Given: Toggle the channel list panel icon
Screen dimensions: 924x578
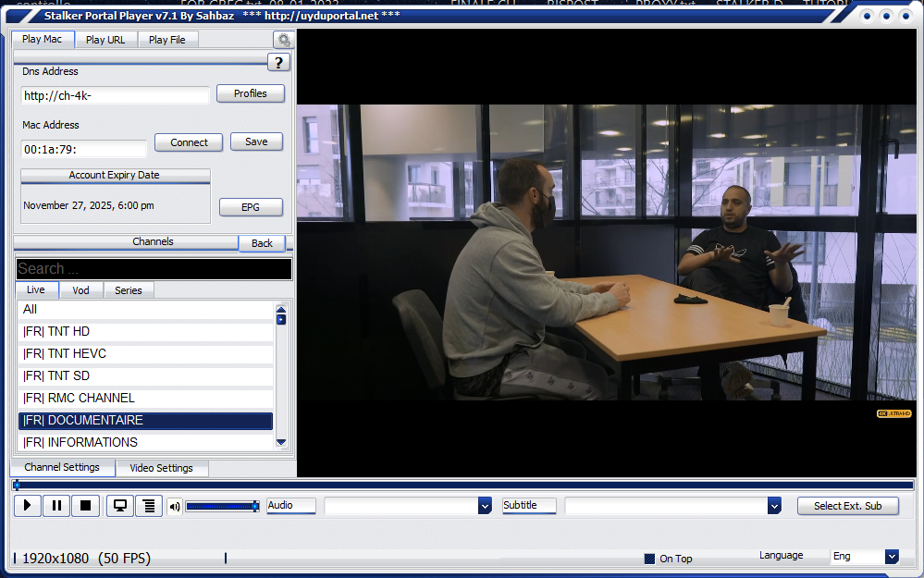Looking at the screenshot, I should (x=149, y=506).
